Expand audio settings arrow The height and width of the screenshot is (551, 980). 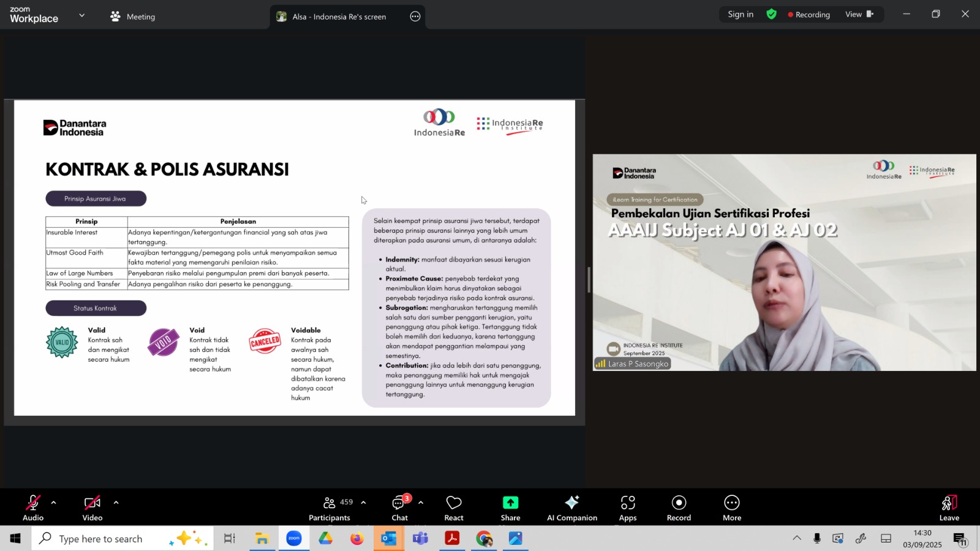[54, 503]
